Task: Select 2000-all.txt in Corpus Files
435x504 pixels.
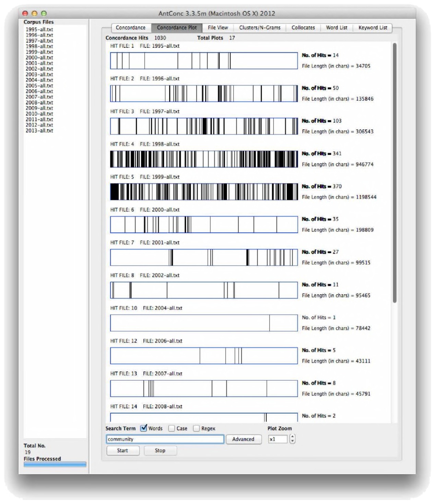Action: coord(39,58)
